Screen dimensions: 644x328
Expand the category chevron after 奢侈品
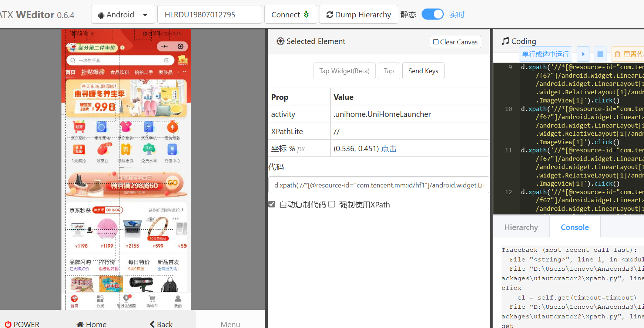[185, 72]
